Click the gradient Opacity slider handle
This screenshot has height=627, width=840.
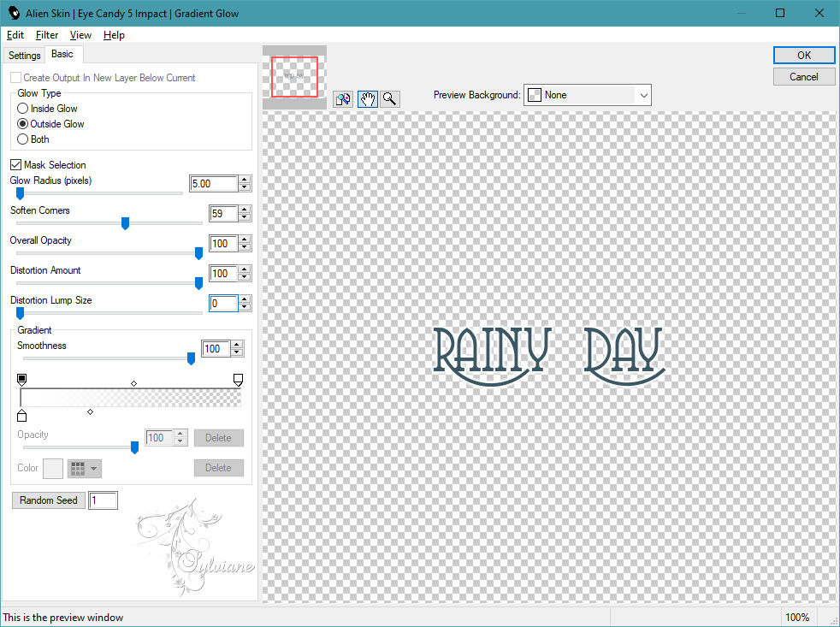tap(134, 447)
